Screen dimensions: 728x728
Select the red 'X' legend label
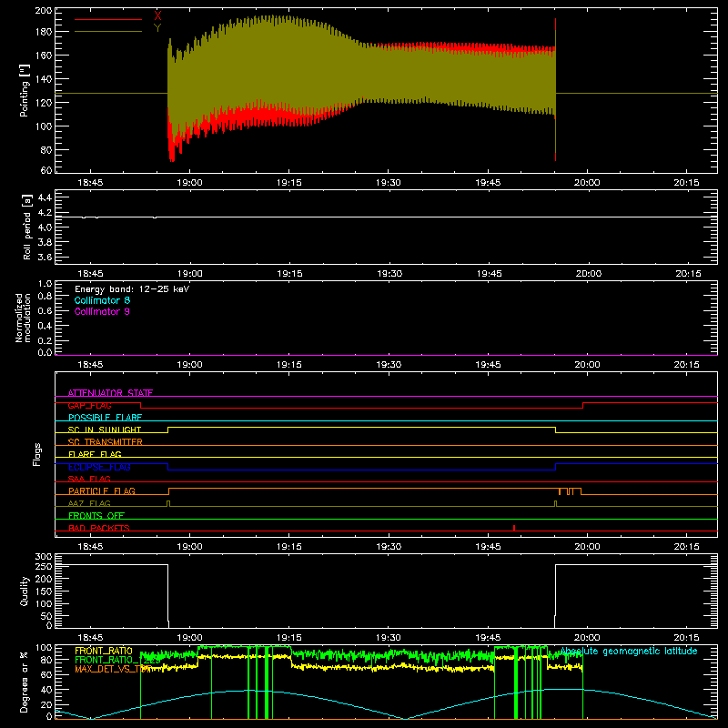157,15
